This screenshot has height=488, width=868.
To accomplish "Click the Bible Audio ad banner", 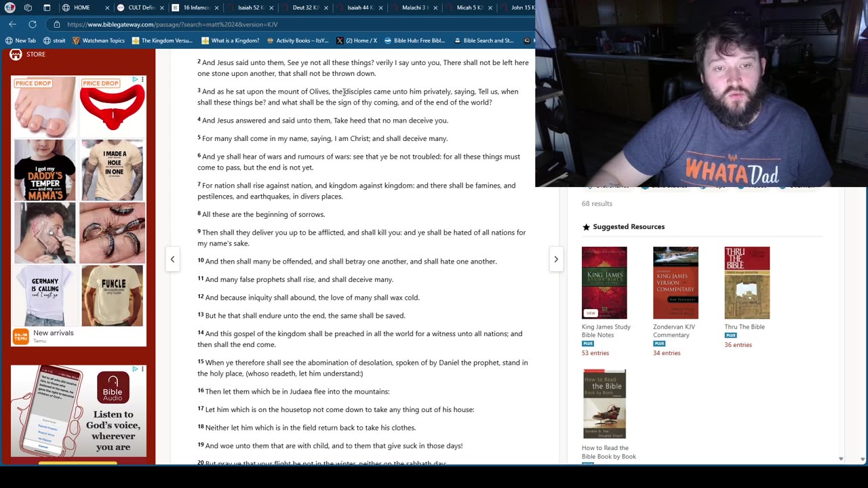I will point(79,411).
